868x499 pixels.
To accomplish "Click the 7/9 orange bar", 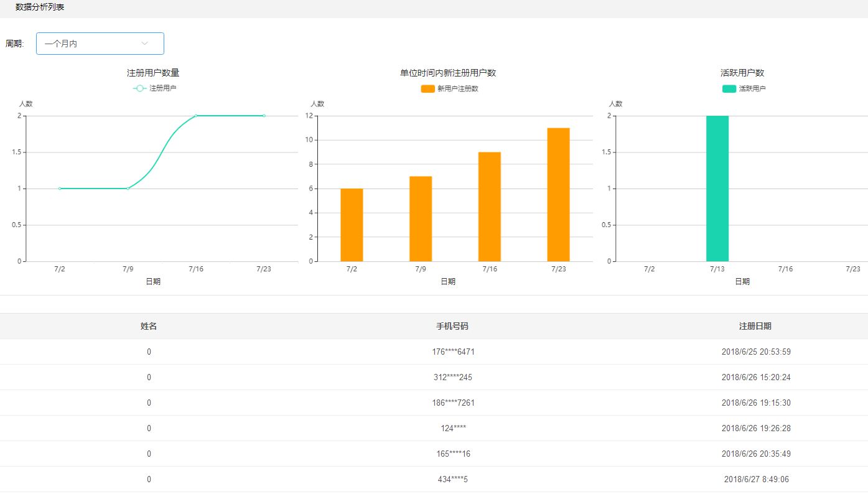I will pos(421,218).
